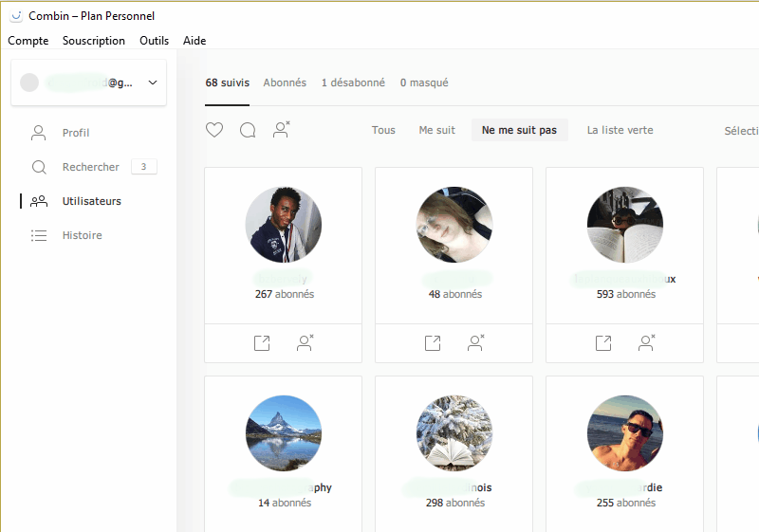Unfollow the user with 593 abonnés
This screenshot has height=532, width=759.
647,342
